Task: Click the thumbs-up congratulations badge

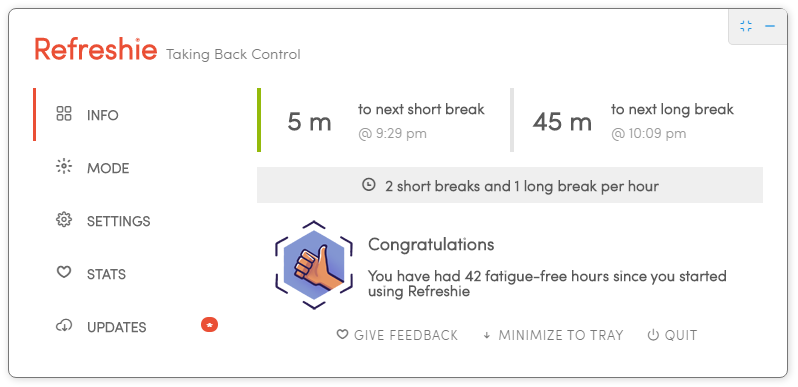Action: (314, 264)
